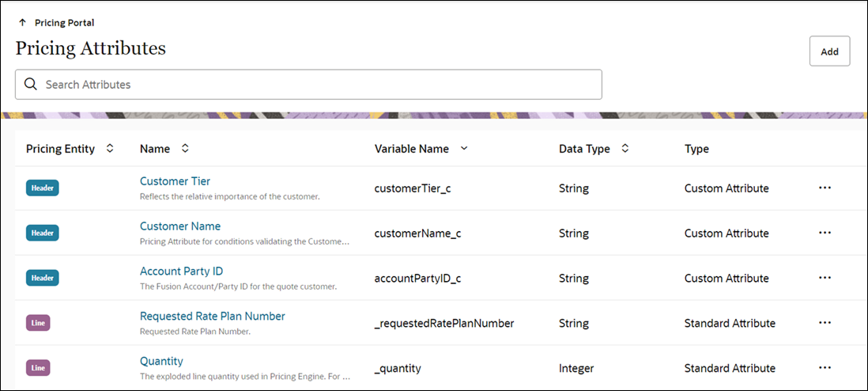The height and width of the screenshot is (391, 868).
Task: Select the _quantity variable name
Action: coord(398,368)
